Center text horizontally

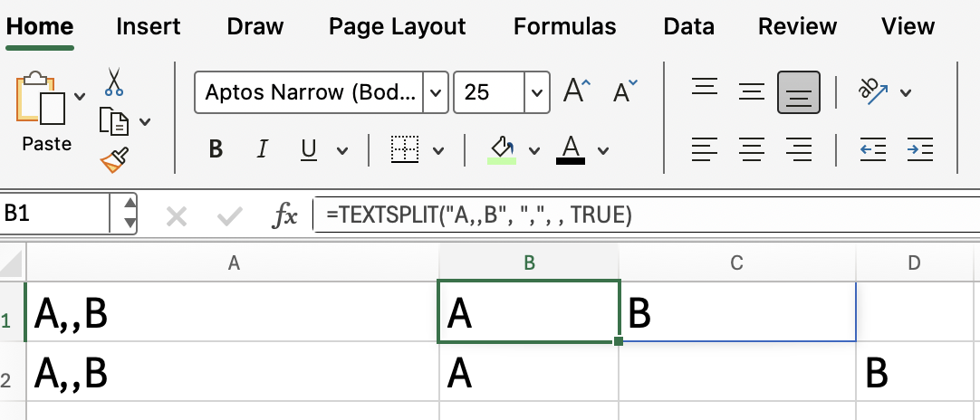pyautogui.click(x=751, y=149)
